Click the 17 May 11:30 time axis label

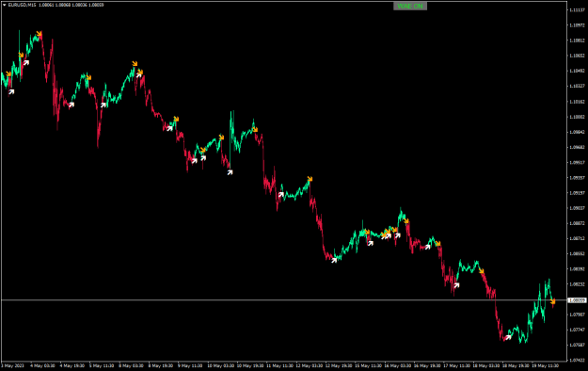(456, 365)
